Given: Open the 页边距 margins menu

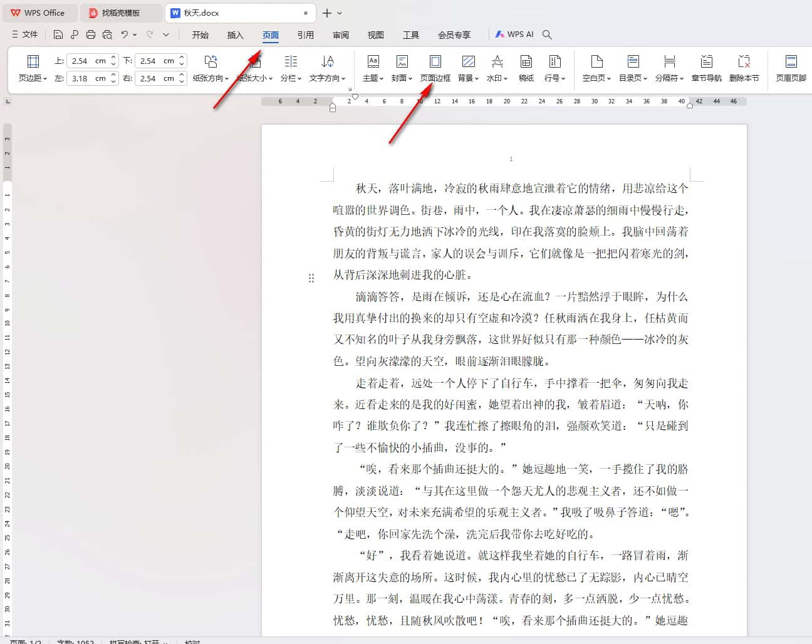Looking at the screenshot, I should point(33,68).
